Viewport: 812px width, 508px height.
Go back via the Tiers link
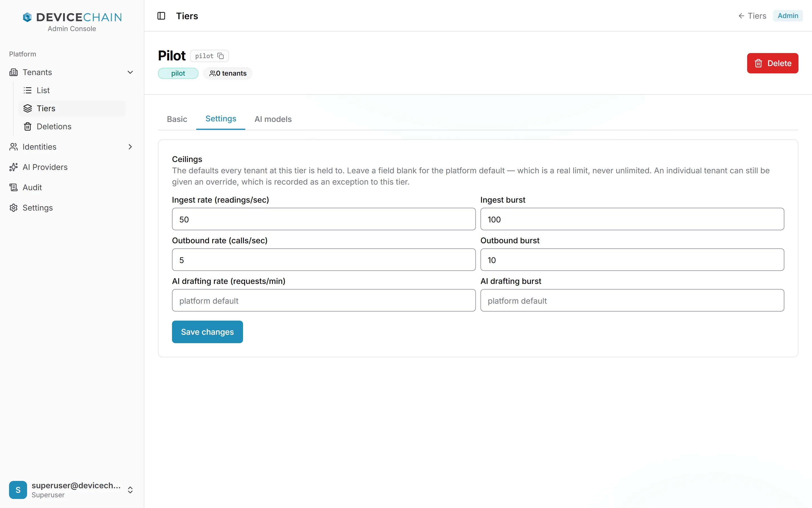tap(752, 16)
